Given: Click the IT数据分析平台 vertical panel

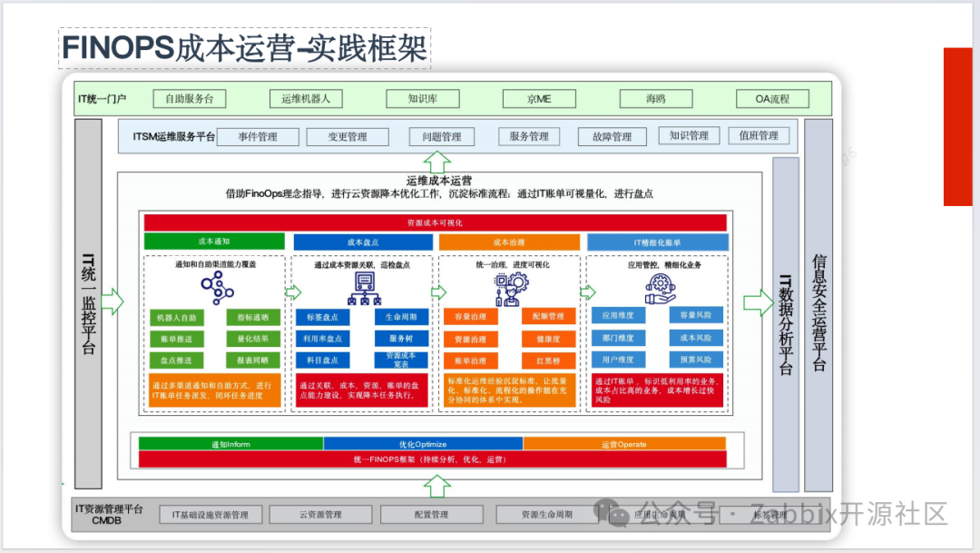Looking at the screenshot, I should [786, 325].
